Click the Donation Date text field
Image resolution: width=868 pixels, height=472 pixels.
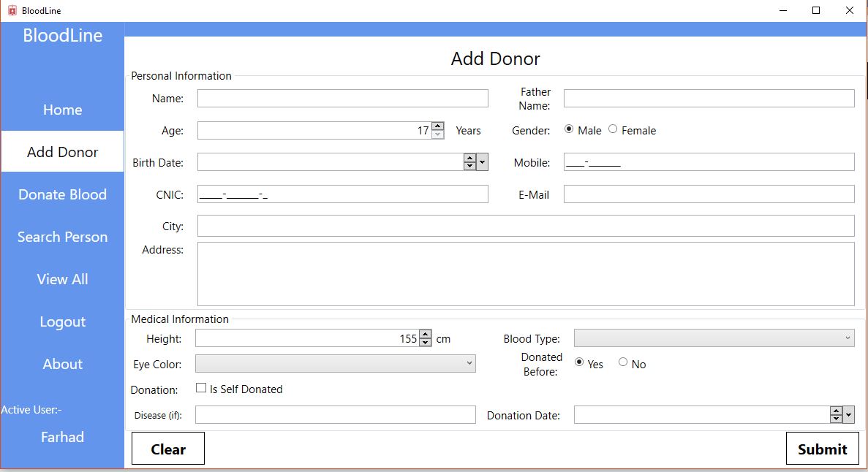tap(702, 415)
